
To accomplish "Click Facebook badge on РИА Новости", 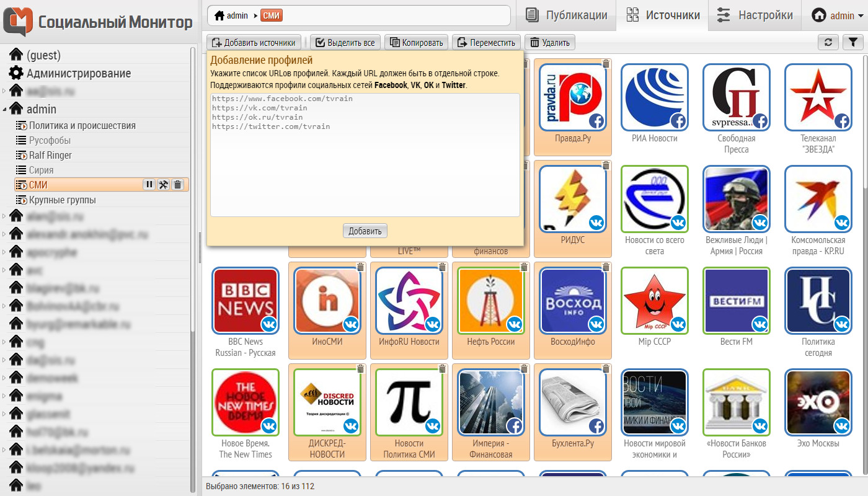I will tap(678, 121).
